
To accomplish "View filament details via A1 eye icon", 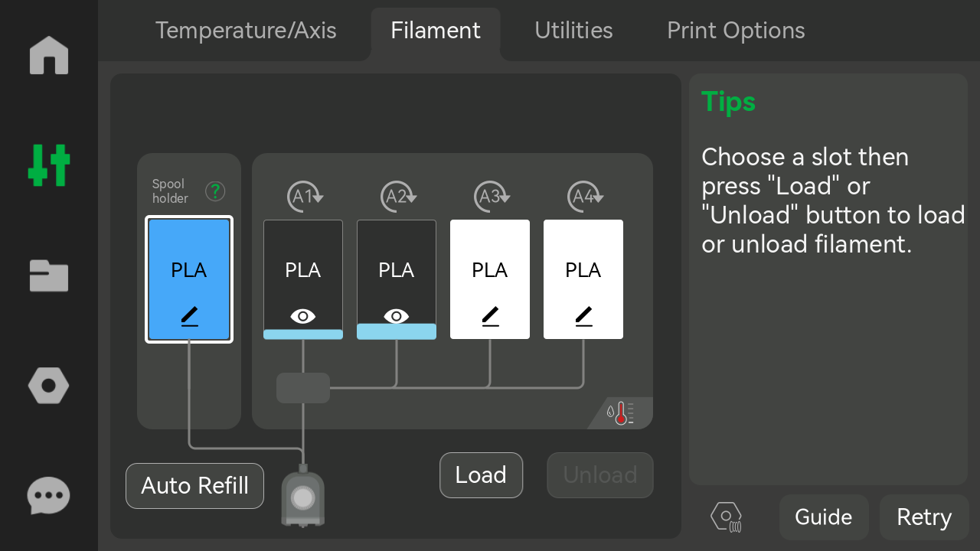I will click(303, 316).
